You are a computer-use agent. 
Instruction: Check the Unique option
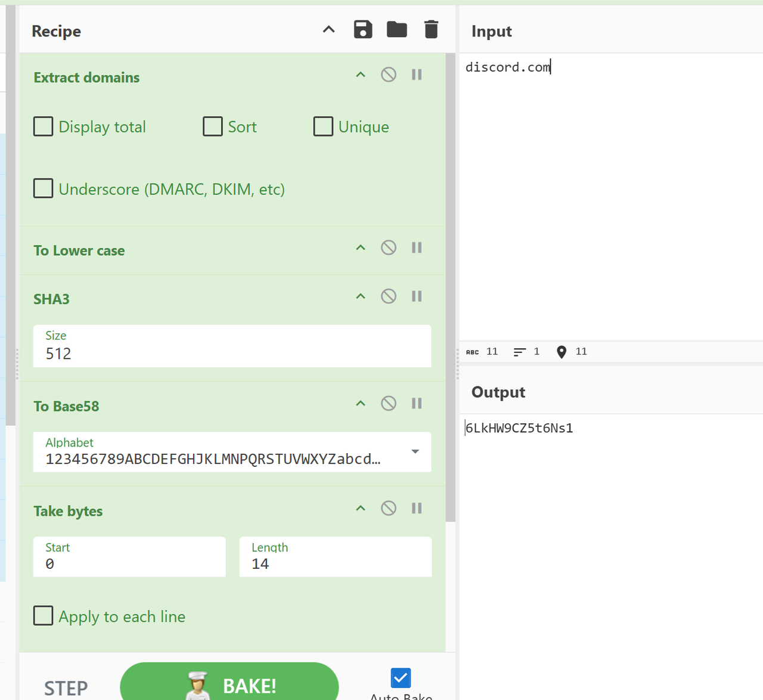click(323, 127)
